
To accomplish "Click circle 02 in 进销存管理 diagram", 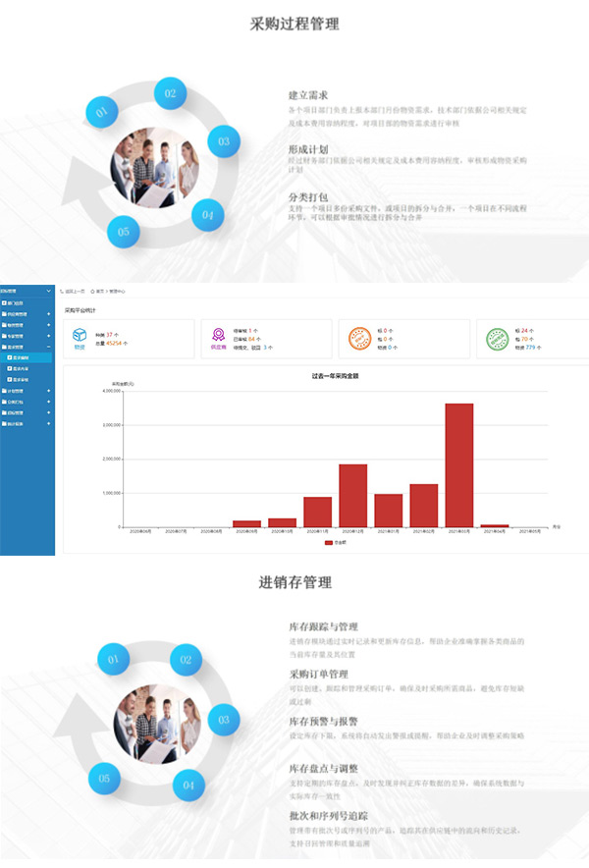I will [186, 660].
